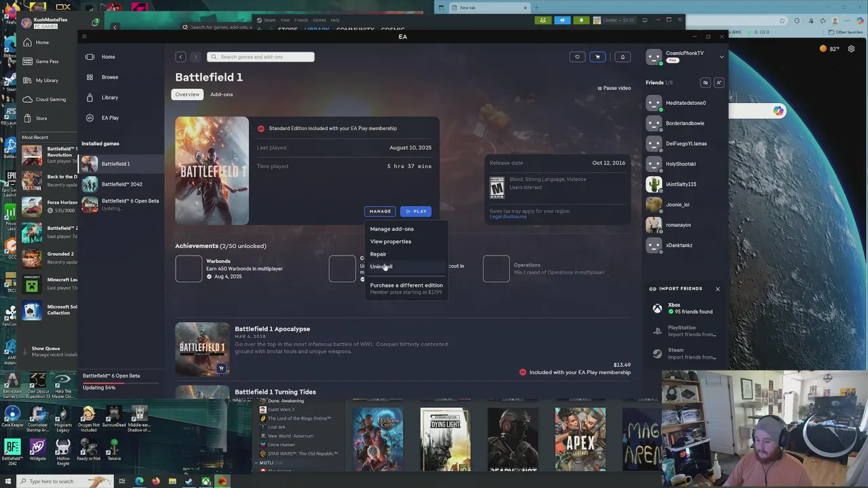The image size is (868, 488).
Task: Open Hollow Knight desktop shortcut
Action: [63, 452]
